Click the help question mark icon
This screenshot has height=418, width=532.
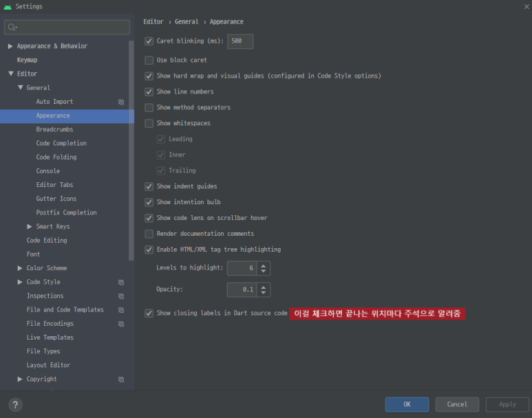coord(15,404)
